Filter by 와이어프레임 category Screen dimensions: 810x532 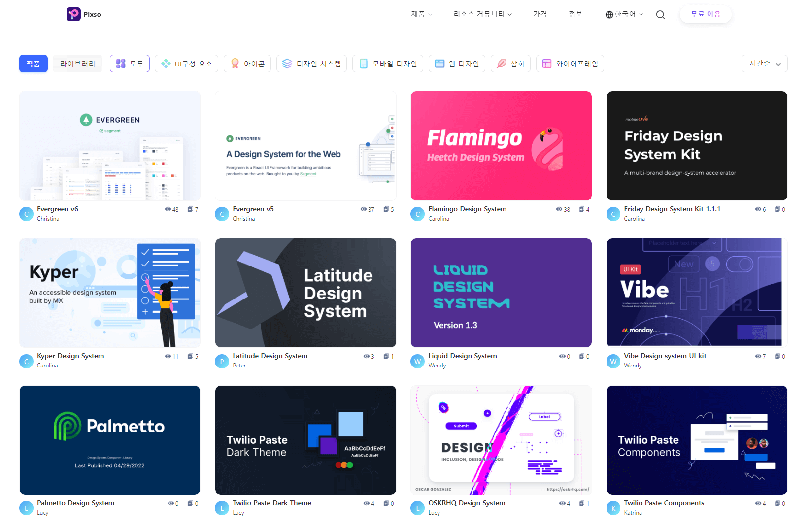(570, 64)
